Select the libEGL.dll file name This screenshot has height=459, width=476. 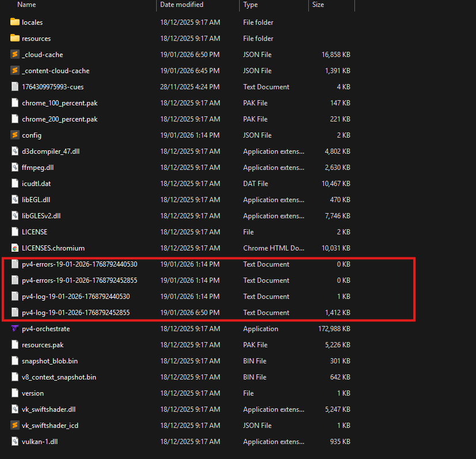tap(36, 200)
